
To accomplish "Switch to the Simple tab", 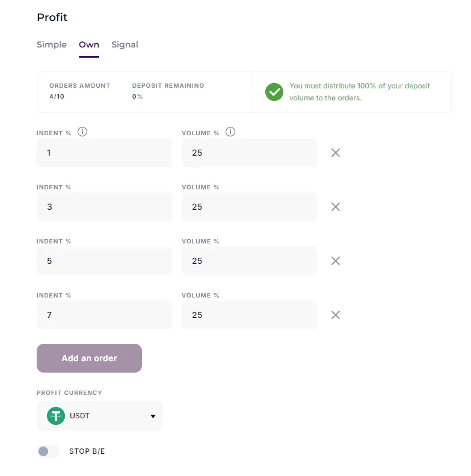I will pos(52,44).
